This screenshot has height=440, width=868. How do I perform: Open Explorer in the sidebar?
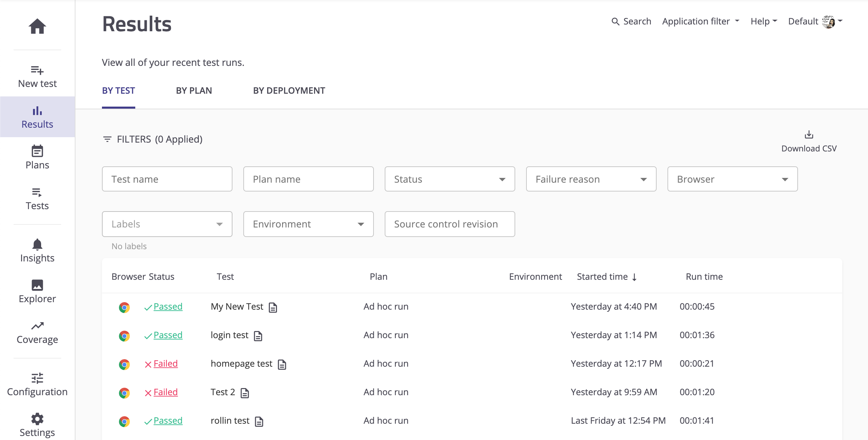(x=37, y=291)
